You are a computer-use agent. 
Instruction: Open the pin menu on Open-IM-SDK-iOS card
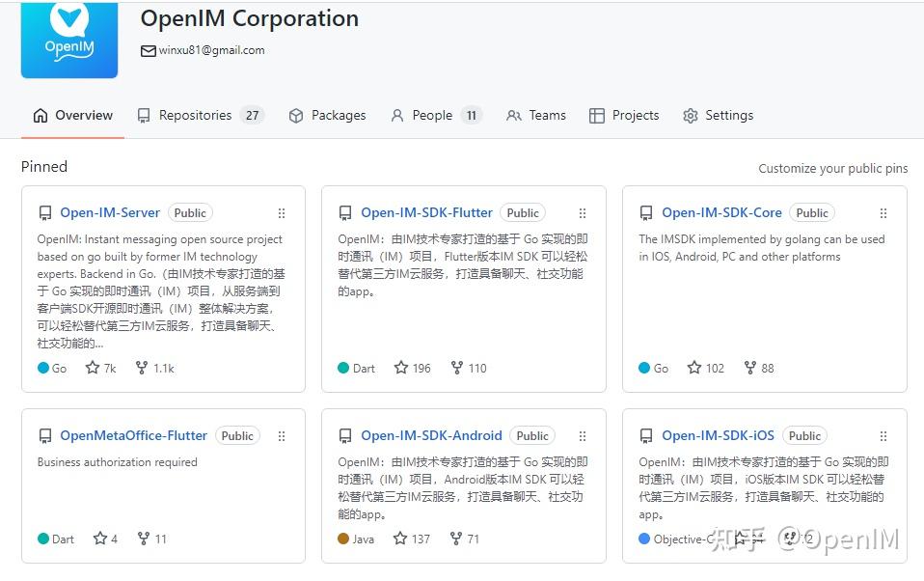tap(883, 436)
